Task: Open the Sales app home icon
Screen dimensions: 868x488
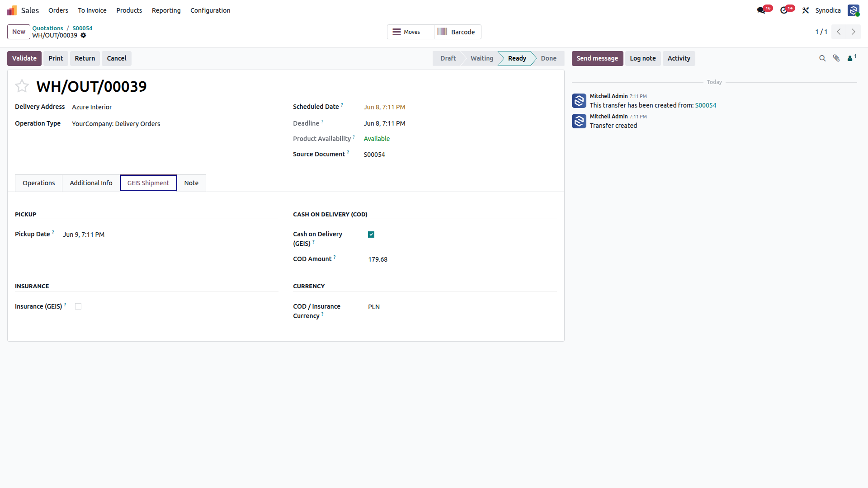Action: (12, 10)
